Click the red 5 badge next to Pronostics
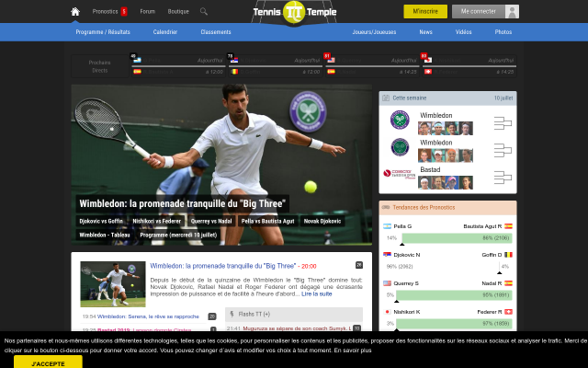The height and width of the screenshot is (368, 588). [x=124, y=12]
